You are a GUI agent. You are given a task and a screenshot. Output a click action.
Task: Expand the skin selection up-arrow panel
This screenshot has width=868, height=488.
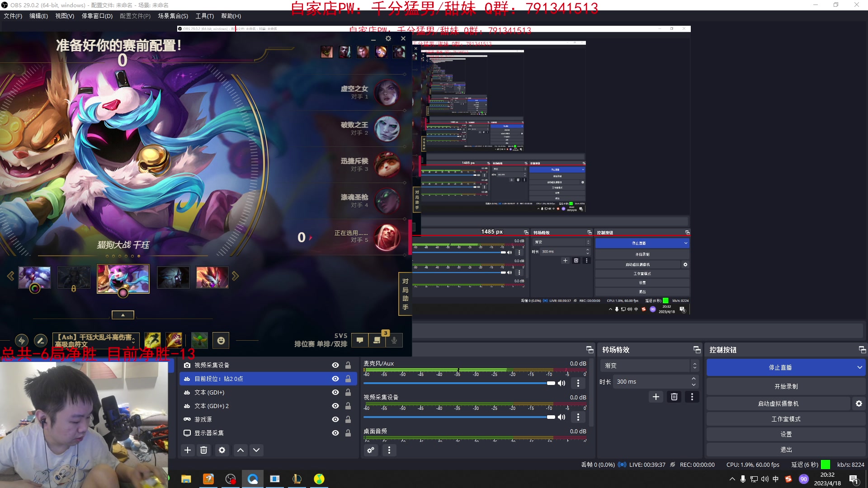pyautogui.click(x=123, y=315)
